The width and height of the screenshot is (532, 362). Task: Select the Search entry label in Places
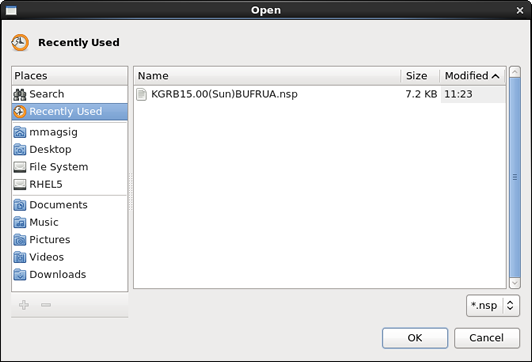[x=47, y=94]
